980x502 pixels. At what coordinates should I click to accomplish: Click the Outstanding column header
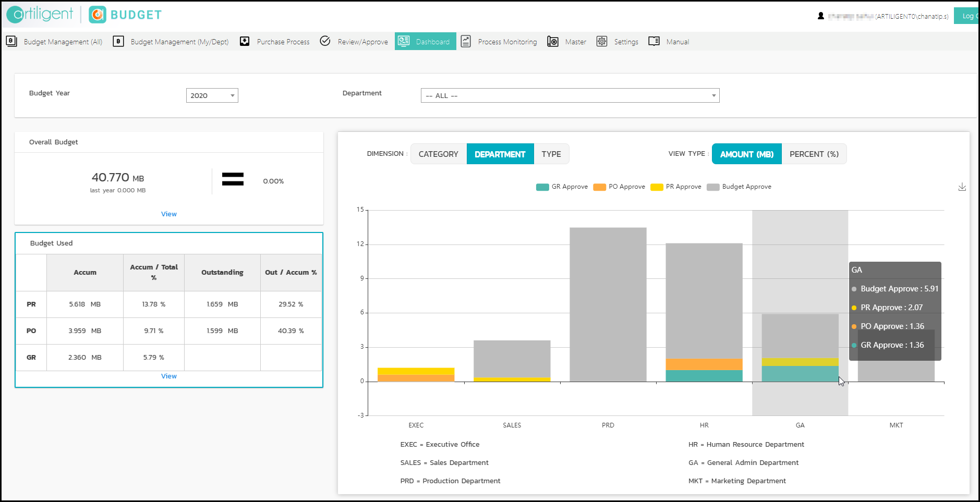pyautogui.click(x=222, y=272)
